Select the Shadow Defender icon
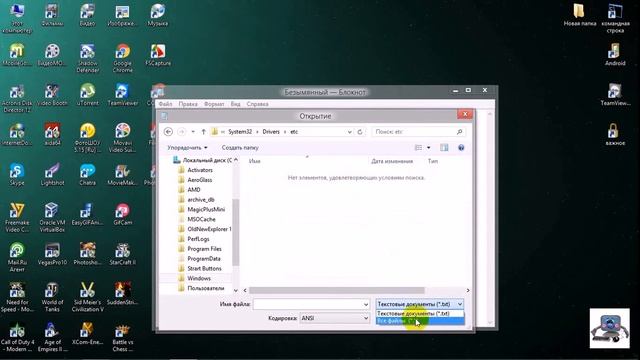 coord(88,58)
